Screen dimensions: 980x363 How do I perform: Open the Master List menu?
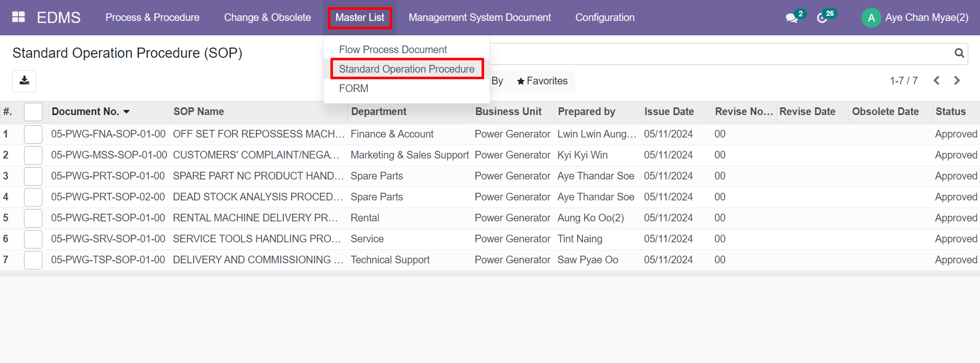[x=360, y=17]
